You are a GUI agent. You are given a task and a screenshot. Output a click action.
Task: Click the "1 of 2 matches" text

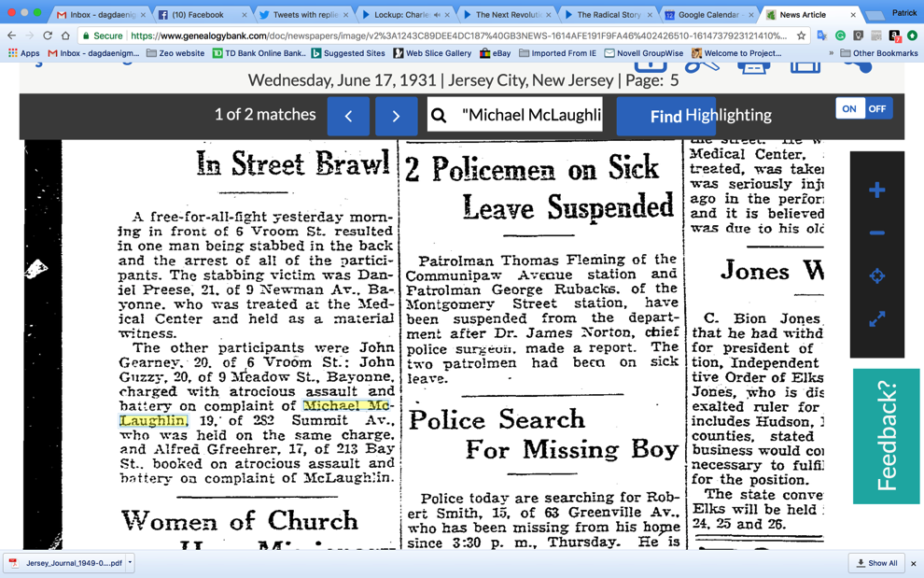(x=265, y=115)
